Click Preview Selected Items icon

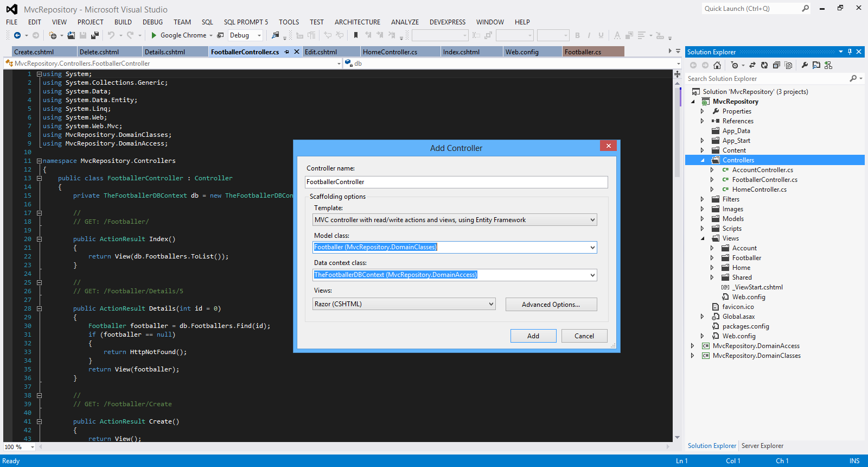click(816, 65)
